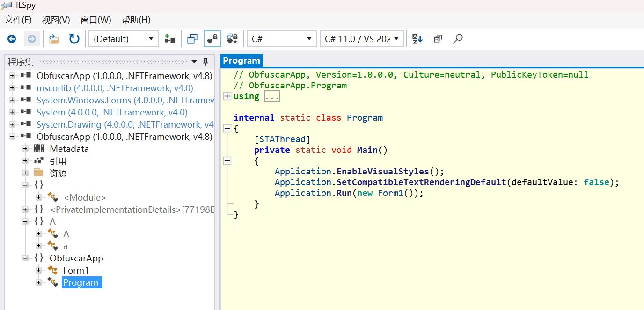The height and width of the screenshot is (310, 644).
Task: Select the Metadata books icon
Action: tap(39, 149)
